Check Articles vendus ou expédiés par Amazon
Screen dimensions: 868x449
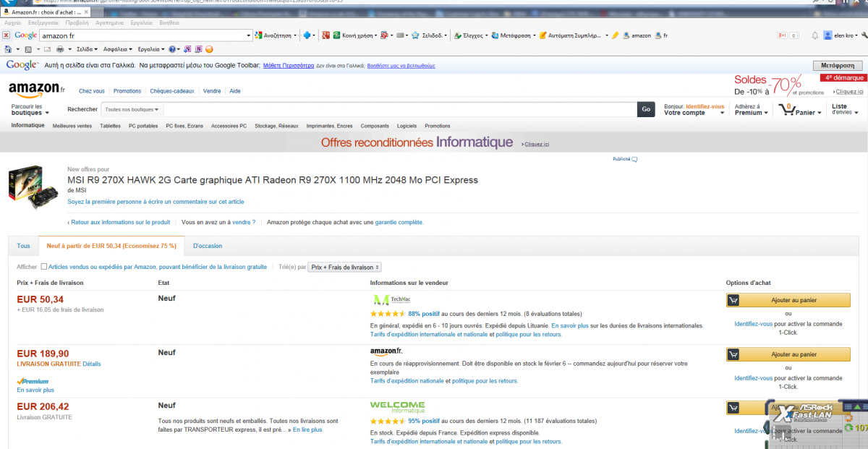coord(44,267)
